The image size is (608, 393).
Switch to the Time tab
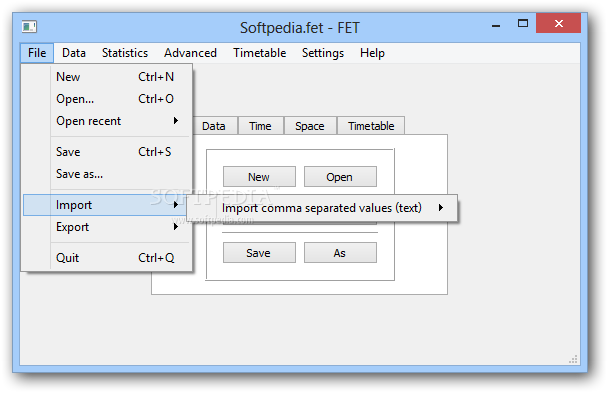tap(260, 126)
